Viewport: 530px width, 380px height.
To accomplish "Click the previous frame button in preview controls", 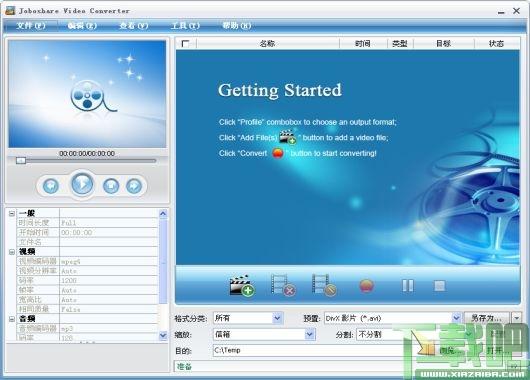I will 51,186.
